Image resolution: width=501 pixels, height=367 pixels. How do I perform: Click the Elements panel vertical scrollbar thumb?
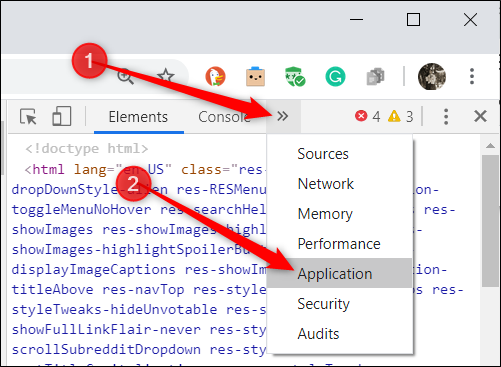[x=490, y=221]
